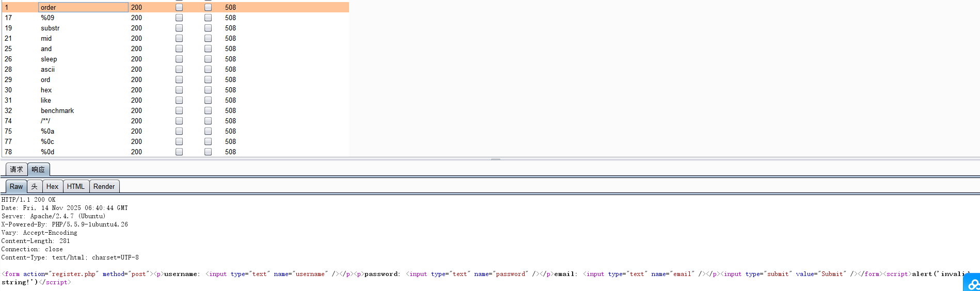
Task: Click the cloud icon in bottom-right corner
Action: tap(972, 283)
